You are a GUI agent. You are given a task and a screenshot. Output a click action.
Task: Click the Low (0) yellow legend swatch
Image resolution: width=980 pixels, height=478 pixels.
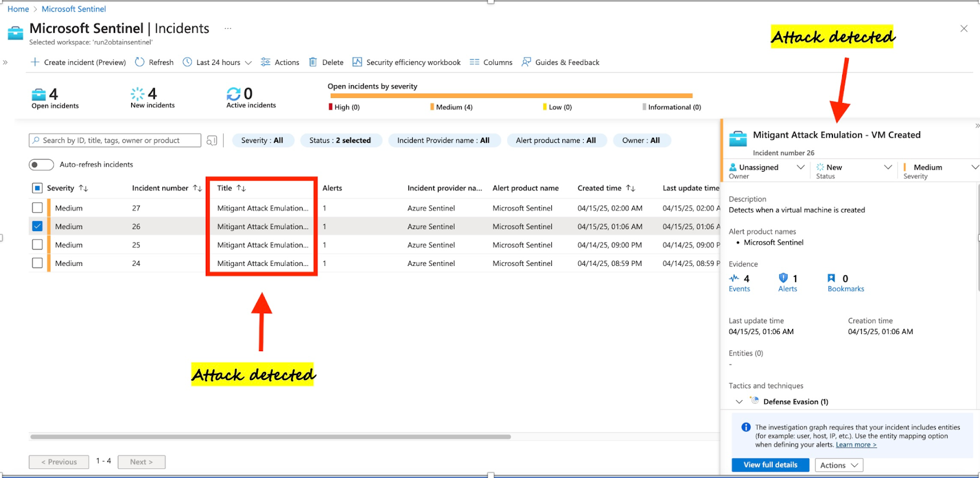tap(545, 107)
